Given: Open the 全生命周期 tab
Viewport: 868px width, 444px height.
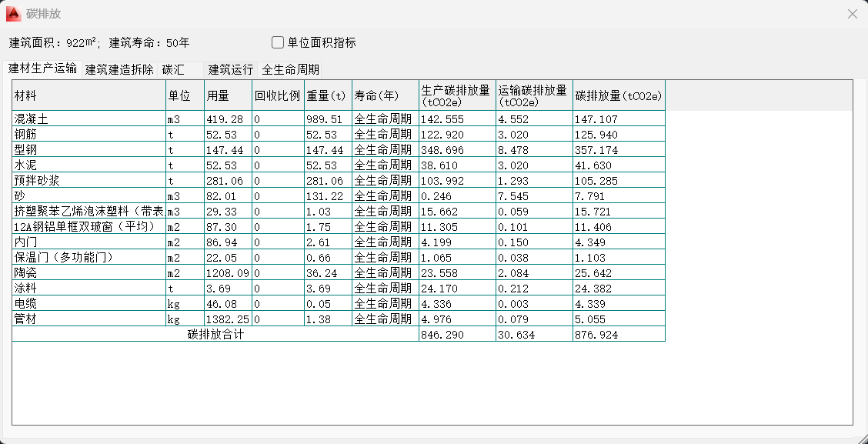Looking at the screenshot, I should tap(290, 69).
